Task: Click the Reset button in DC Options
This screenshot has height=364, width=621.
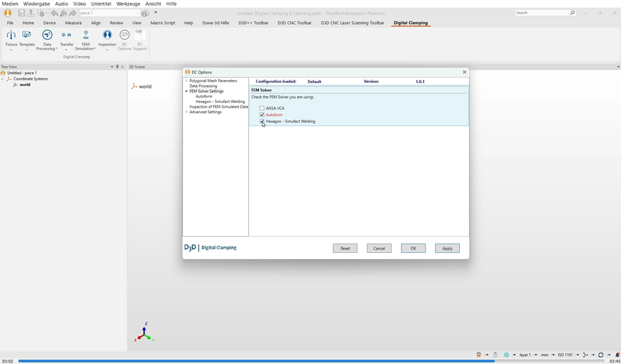Action: [x=345, y=248]
